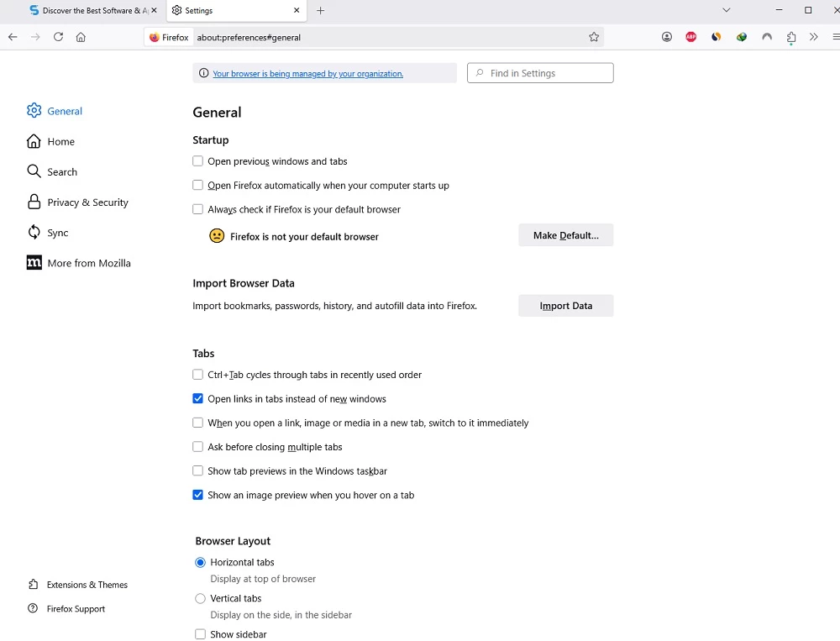Reload the current page
The width and height of the screenshot is (840, 641).
(58, 37)
